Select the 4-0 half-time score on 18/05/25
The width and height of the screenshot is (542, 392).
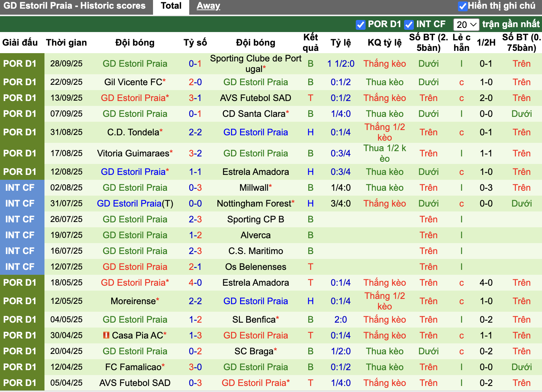486,283
